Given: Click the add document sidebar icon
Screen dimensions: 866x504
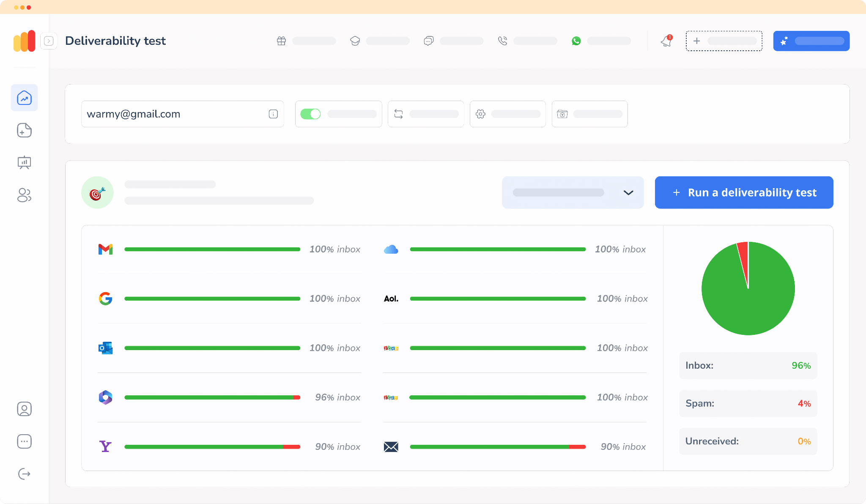Looking at the screenshot, I should pos(24,130).
